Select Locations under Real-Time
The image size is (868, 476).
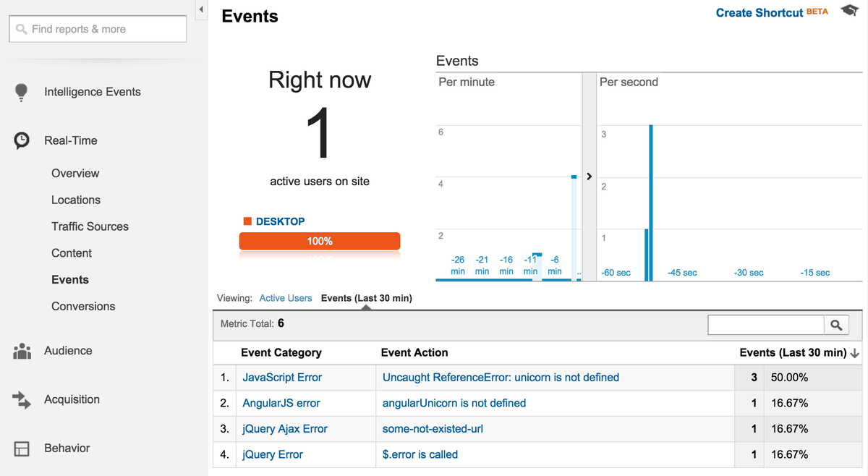coord(76,200)
